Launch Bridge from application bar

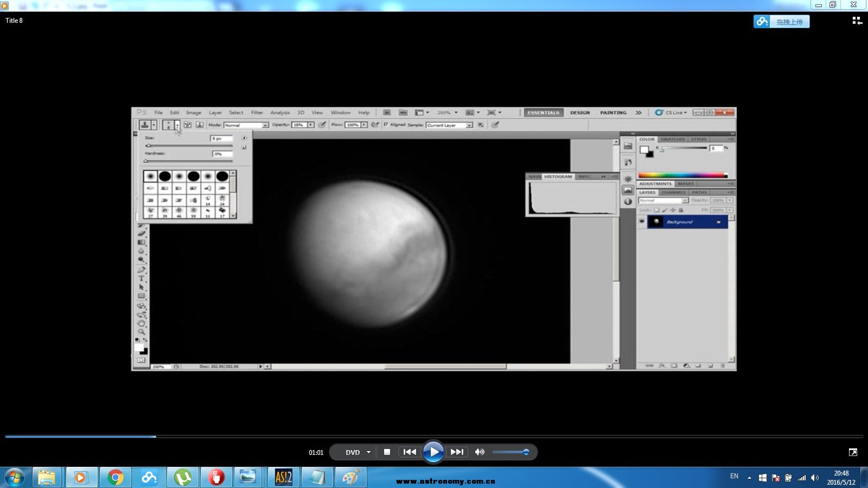[x=387, y=113]
